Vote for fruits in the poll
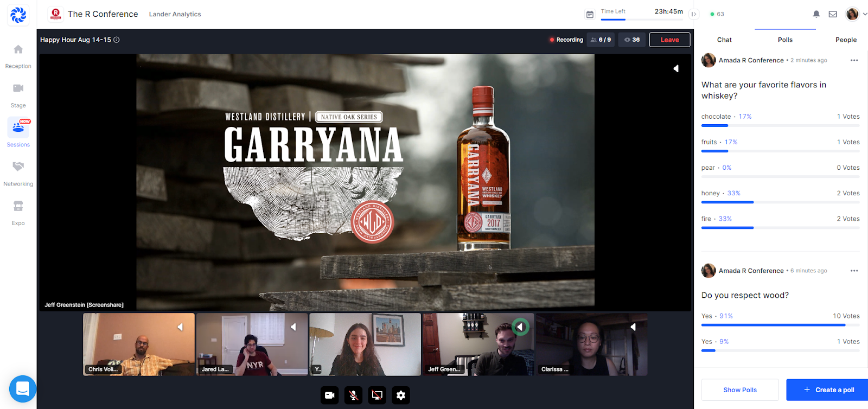 pyautogui.click(x=781, y=145)
